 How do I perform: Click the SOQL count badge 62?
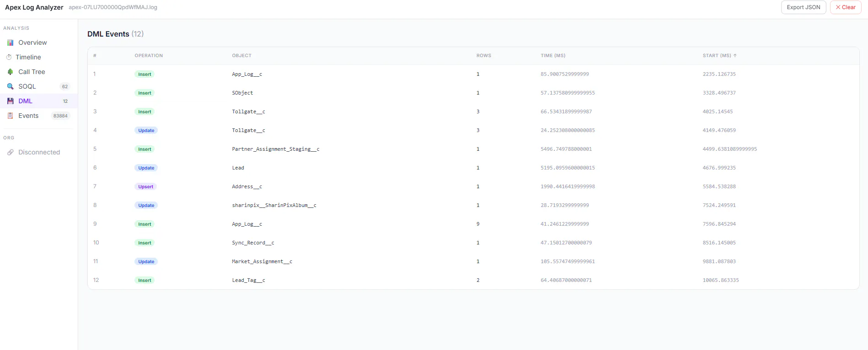pos(65,86)
